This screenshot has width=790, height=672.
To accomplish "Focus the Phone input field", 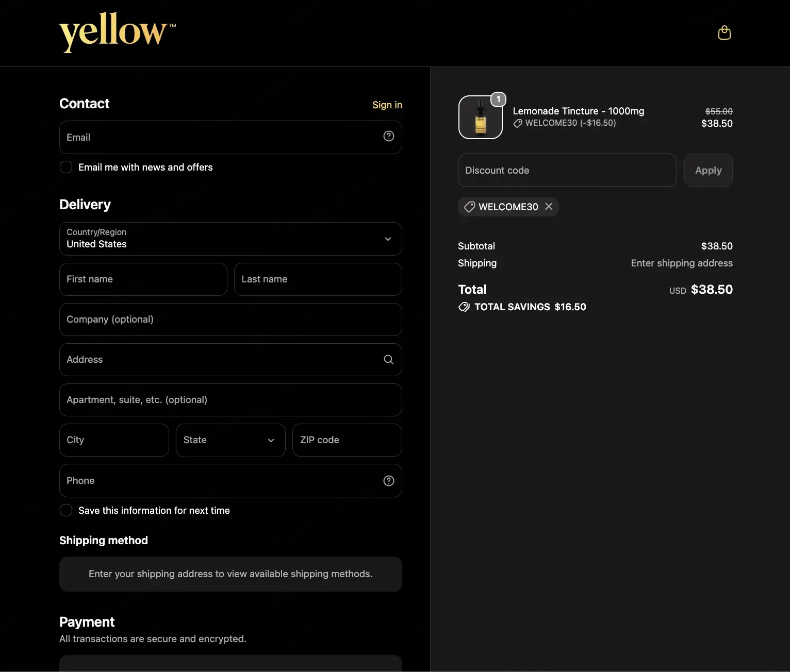I will tap(231, 481).
